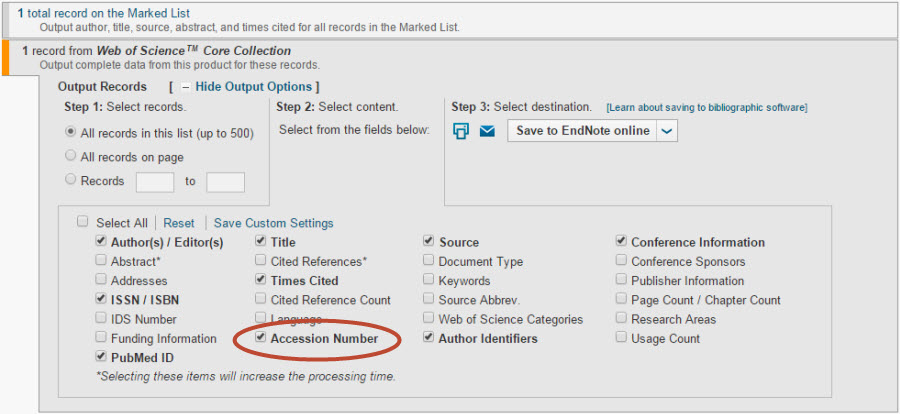The image size is (900, 414).
Task: Enable the Keywords field checkbox
Action: [x=429, y=281]
